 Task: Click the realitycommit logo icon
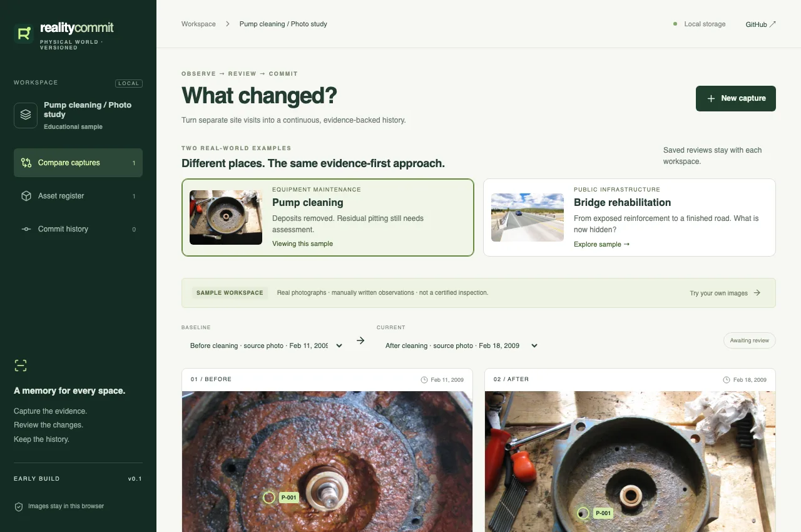point(24,33)
